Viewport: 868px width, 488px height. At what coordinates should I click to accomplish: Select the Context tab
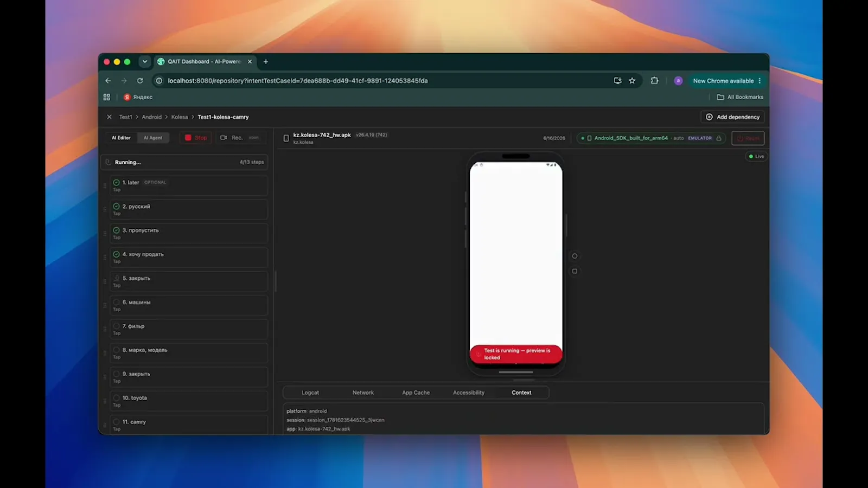click(x=521, y=393)
